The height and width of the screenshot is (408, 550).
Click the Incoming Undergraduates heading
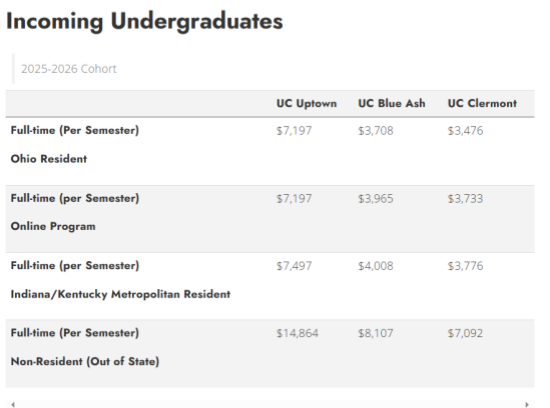[145, 21]
